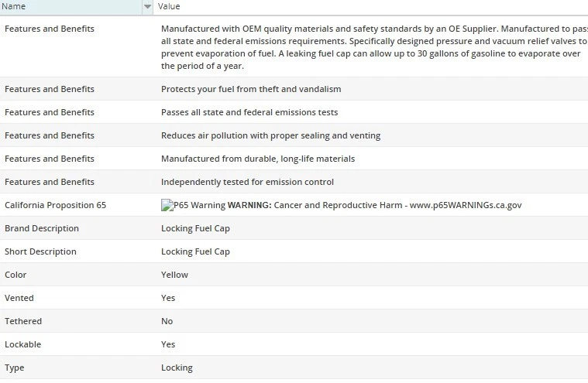This screenshot has width=588, height=383.
Task: Click the long OEM quality materials description
Action: tap(372, 47)
